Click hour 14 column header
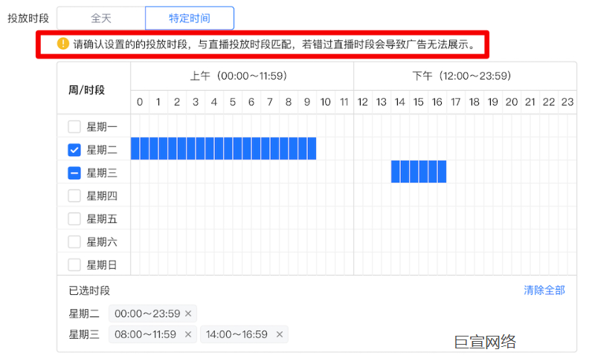Screen dimensions: 595x364 click(400, 102)
